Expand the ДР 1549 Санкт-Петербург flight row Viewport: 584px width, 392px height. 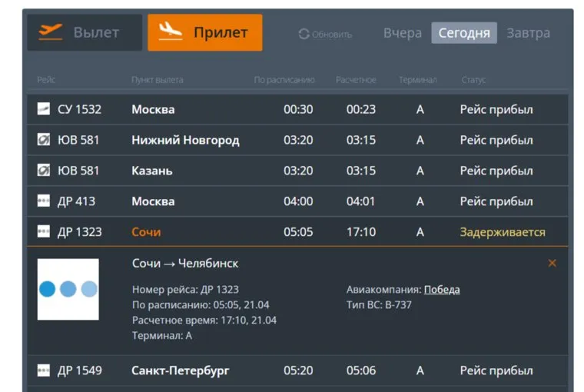tap(298, 370)
